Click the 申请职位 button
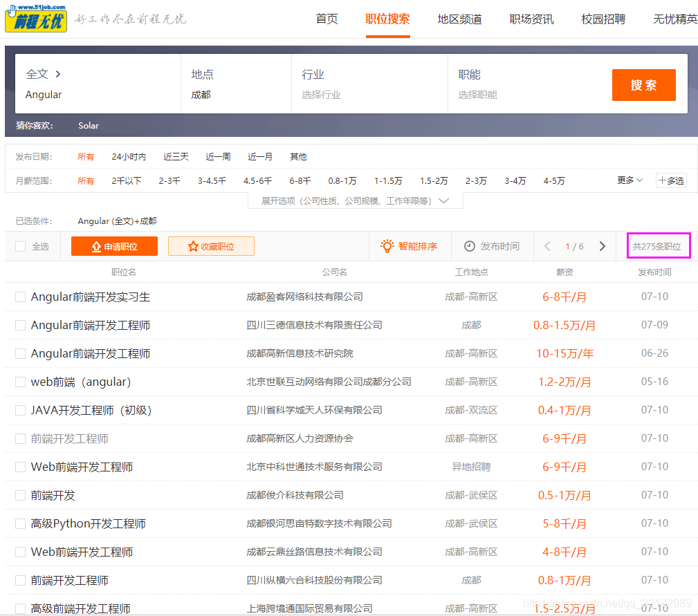 114,246
